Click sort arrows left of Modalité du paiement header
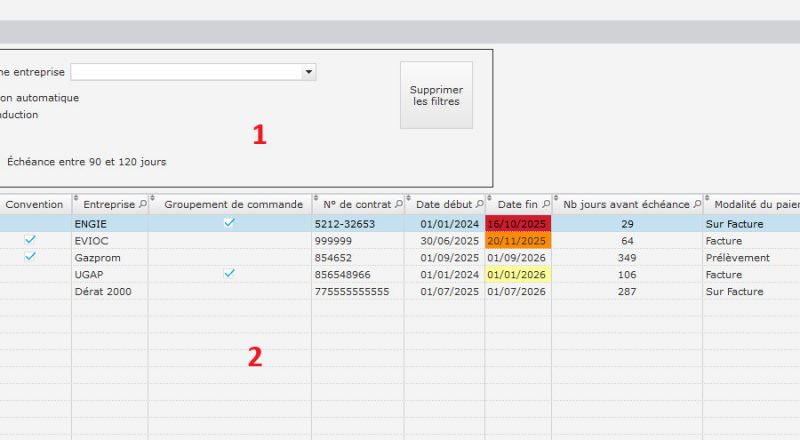This screenshot has height=440, width=800. click(707, 199)
